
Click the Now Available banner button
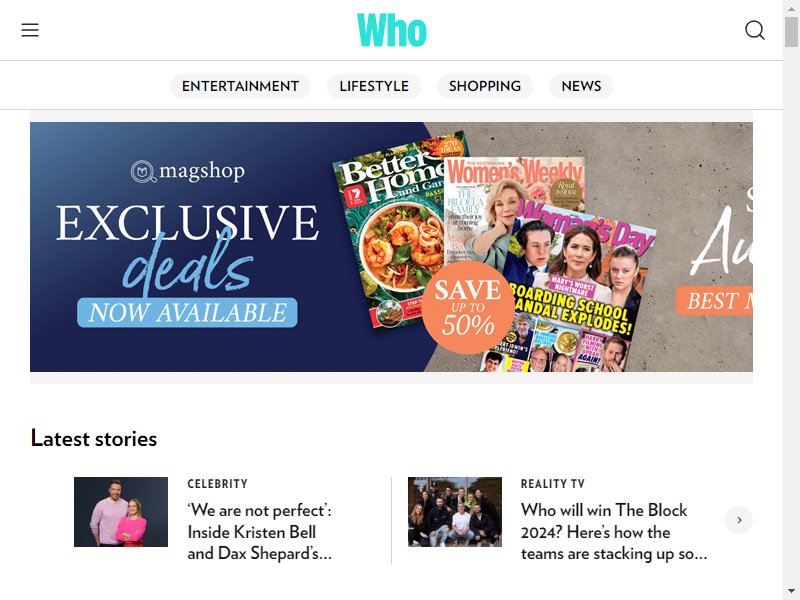pyautogui.click(x=187, y=312)
